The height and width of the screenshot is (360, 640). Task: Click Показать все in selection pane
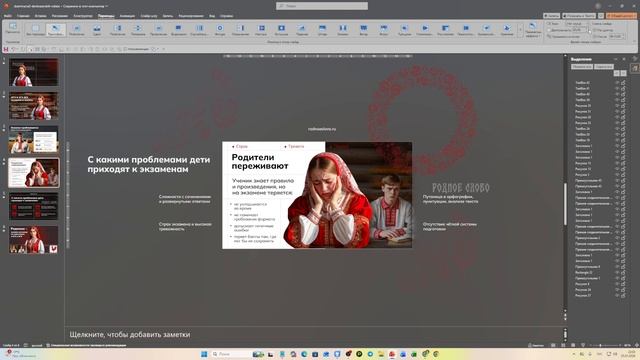[x=581, y=67]
